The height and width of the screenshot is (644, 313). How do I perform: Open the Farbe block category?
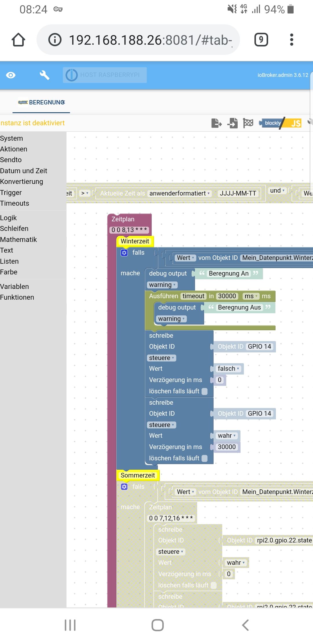click(9, 272)
